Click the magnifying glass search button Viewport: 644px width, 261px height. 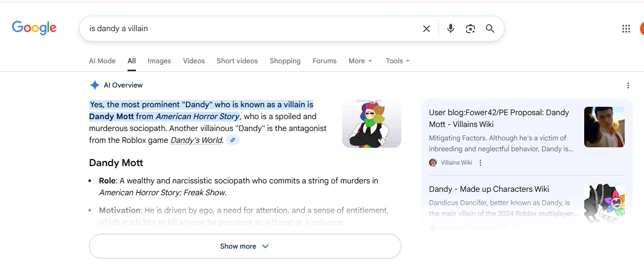pyautogui.click(x=490, y=29)
